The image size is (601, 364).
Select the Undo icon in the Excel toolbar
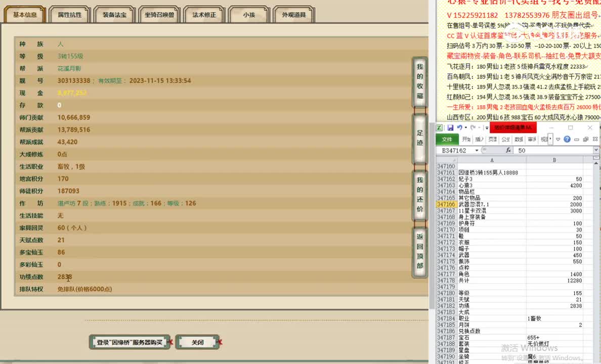pos(459,127)
